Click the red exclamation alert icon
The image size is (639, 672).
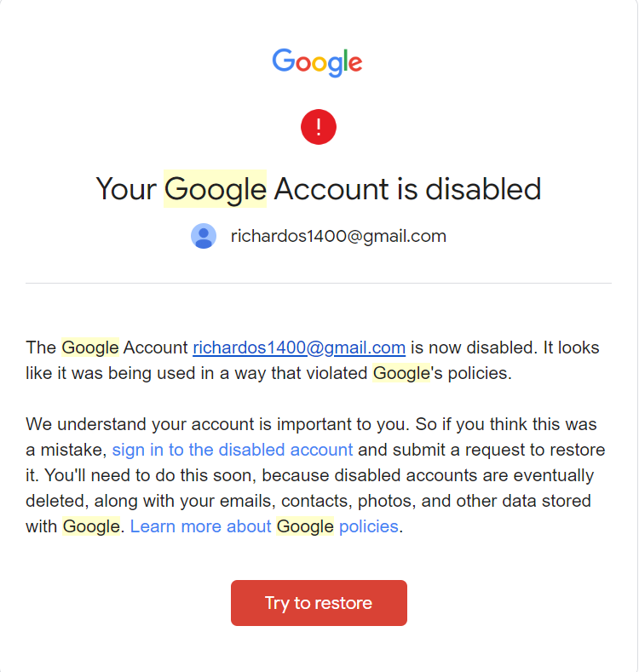pyautogui.click(x=318, y=127)
